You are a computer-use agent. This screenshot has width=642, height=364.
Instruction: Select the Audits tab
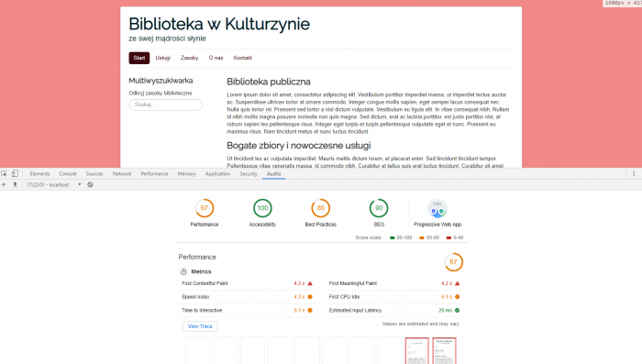274,173
